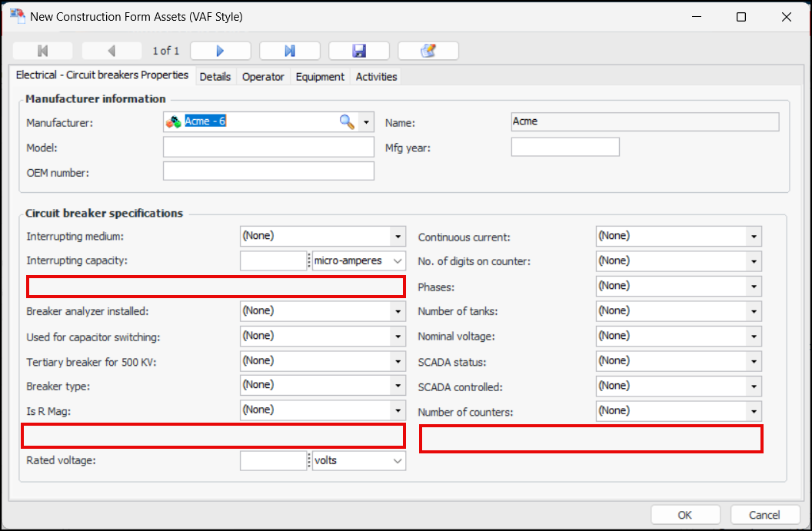Open the Manufacturer dropdown arrow

point(367,122)
